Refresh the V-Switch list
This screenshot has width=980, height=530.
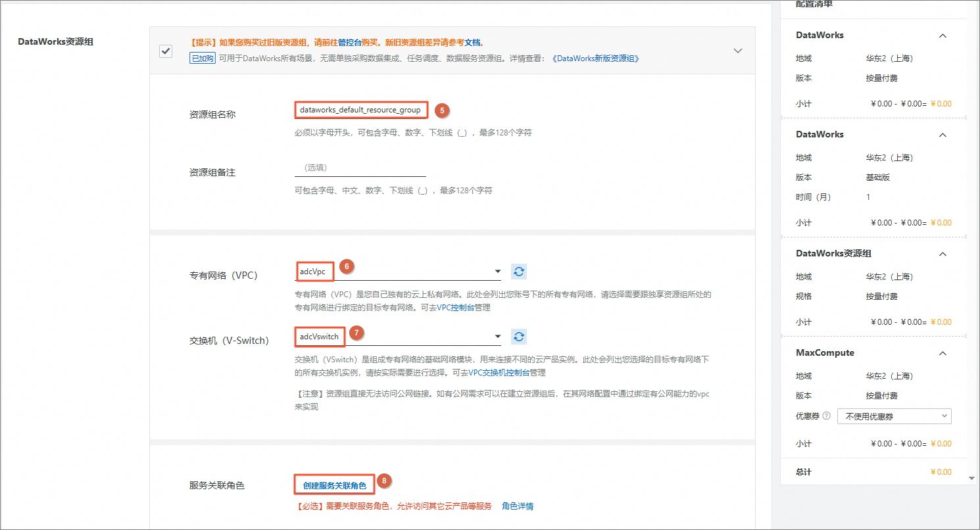tap(519, 337)
